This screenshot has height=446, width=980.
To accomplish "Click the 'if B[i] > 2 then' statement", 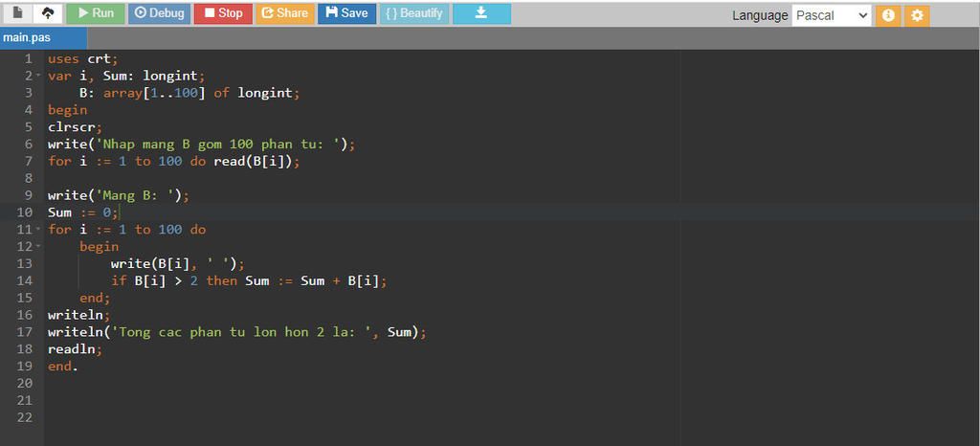I will tap(174, 281).
